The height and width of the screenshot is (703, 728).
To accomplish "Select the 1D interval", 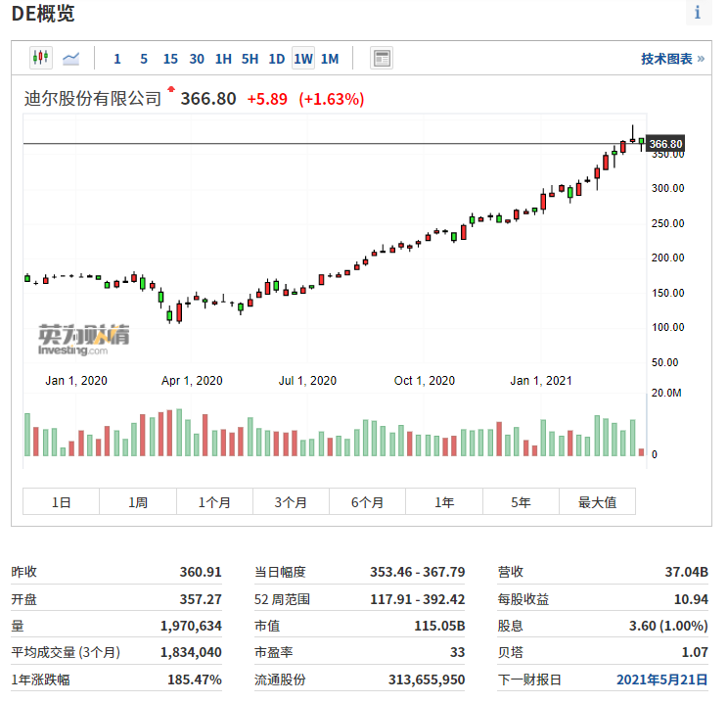I will point(277,59).
